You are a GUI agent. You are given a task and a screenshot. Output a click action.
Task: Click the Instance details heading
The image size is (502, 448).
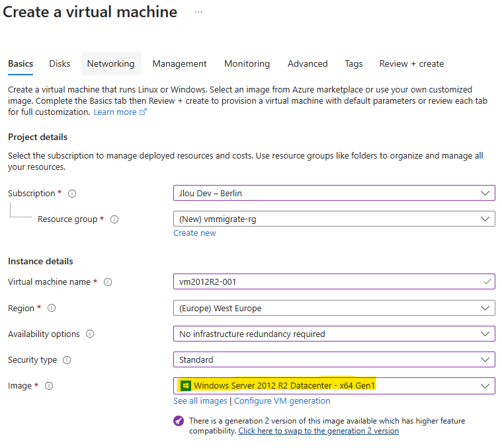click(x=40, y=261)
